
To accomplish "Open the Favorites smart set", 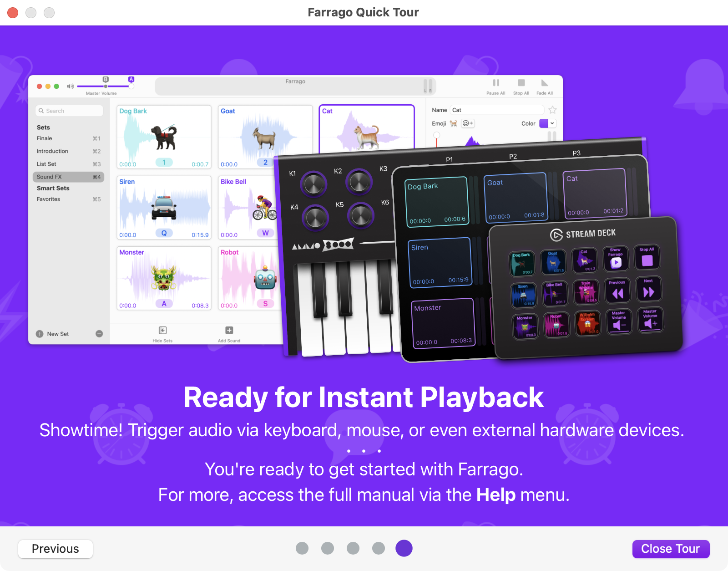I will [69, 199].
